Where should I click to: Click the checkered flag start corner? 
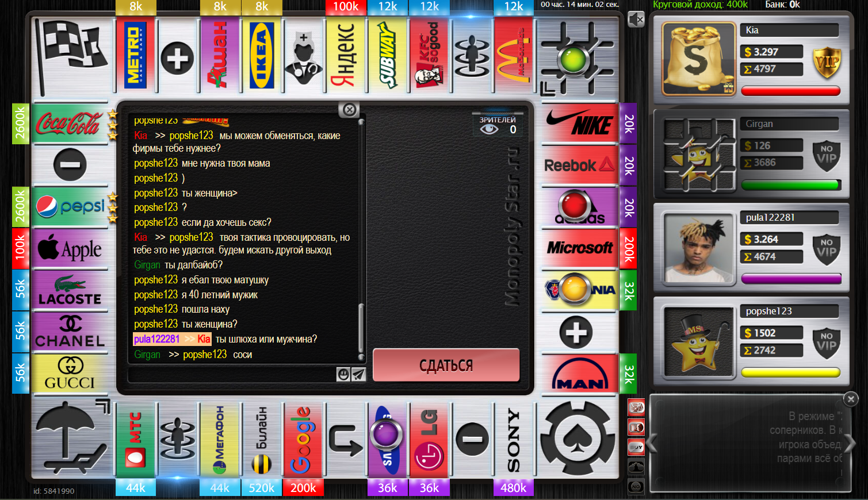point(71,55)
